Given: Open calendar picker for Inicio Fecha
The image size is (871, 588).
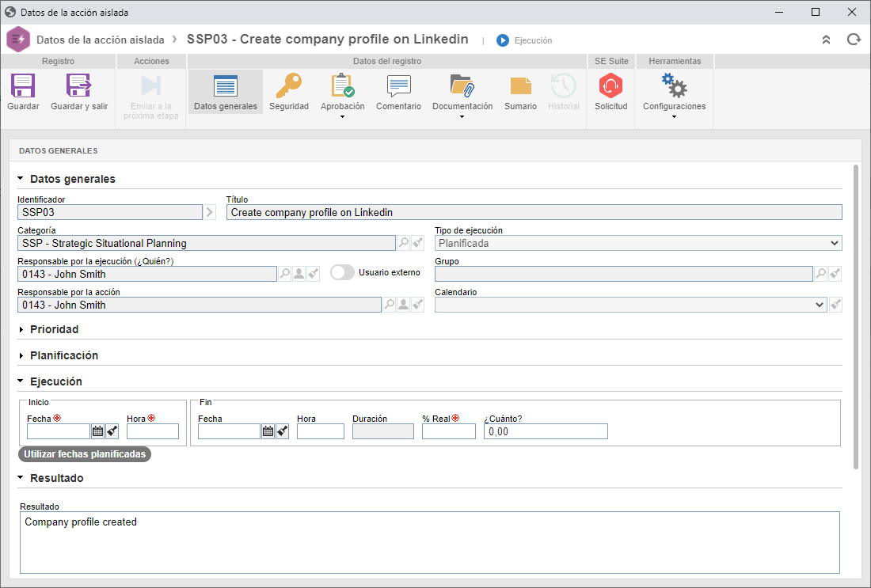Looking at the screenshot, I should [x=97, y=431].
